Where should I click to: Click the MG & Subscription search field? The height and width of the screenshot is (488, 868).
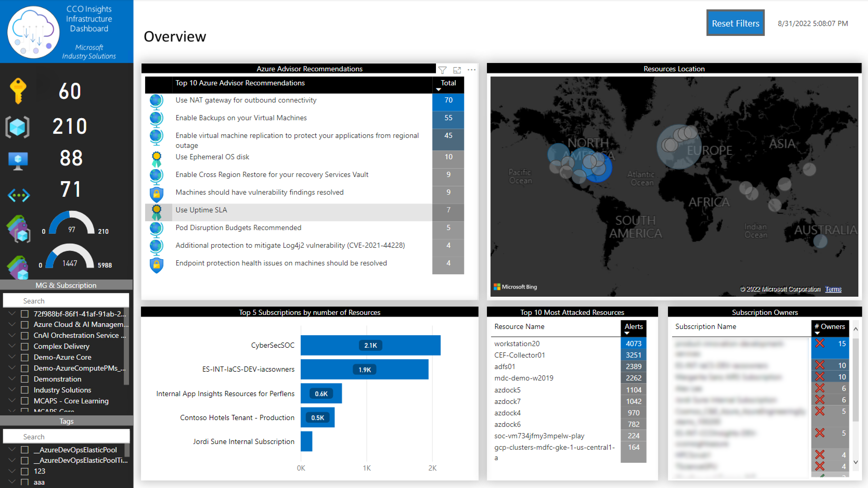[66, 301]
